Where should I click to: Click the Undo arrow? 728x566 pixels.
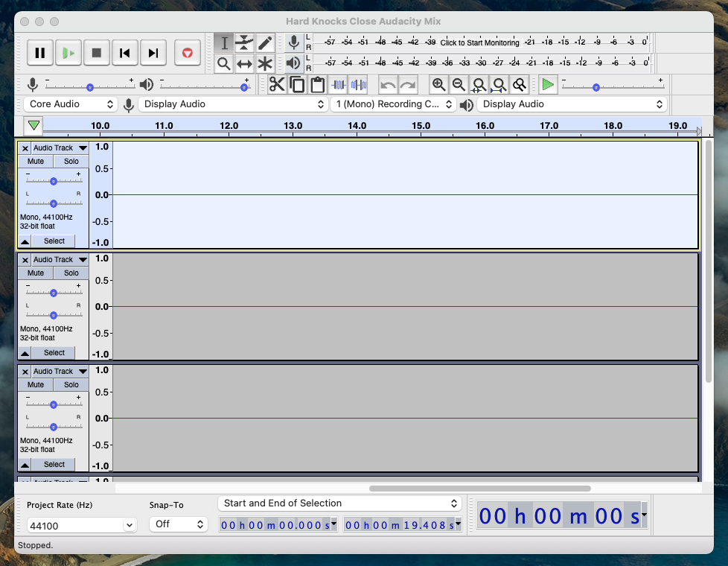coord(388,85)
